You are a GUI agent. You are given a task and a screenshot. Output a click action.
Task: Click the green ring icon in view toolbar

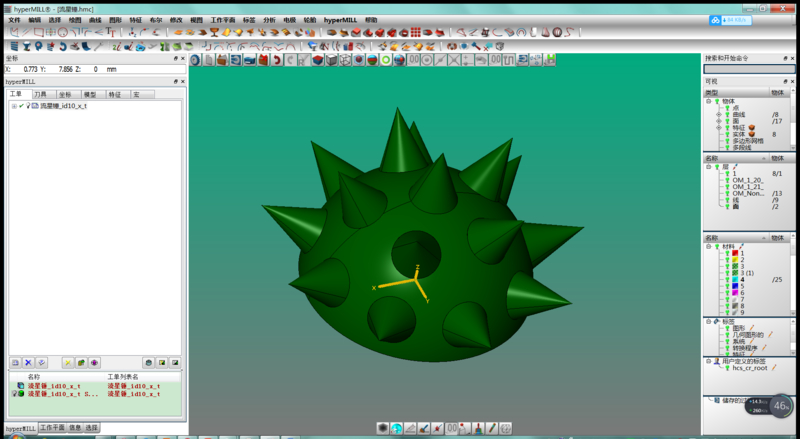(x=386, y=60)
